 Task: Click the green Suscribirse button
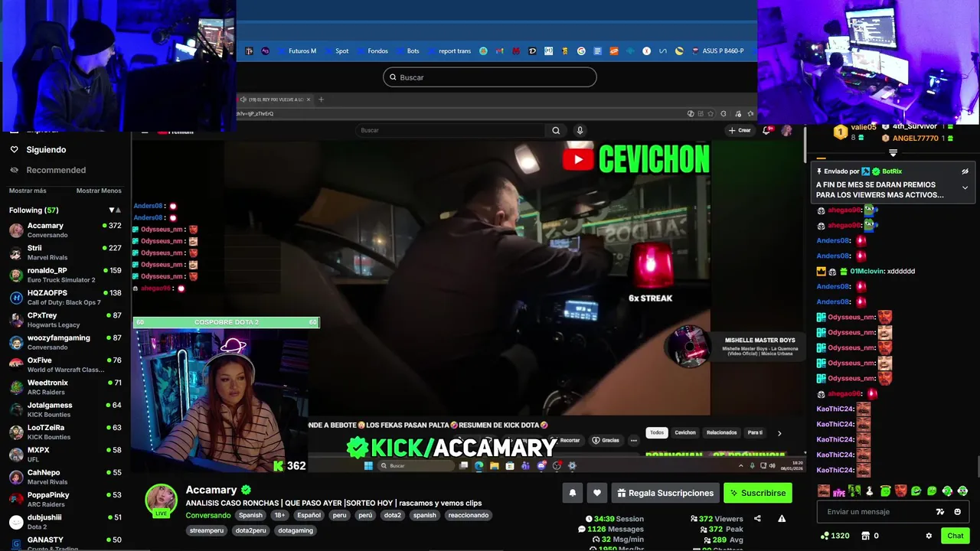point(758,493)
